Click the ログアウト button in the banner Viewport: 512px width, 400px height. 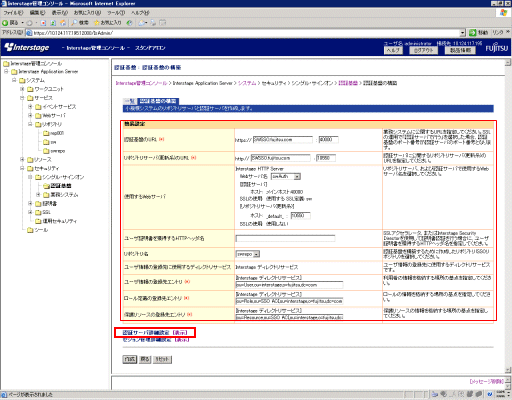[x=424, y=50]
